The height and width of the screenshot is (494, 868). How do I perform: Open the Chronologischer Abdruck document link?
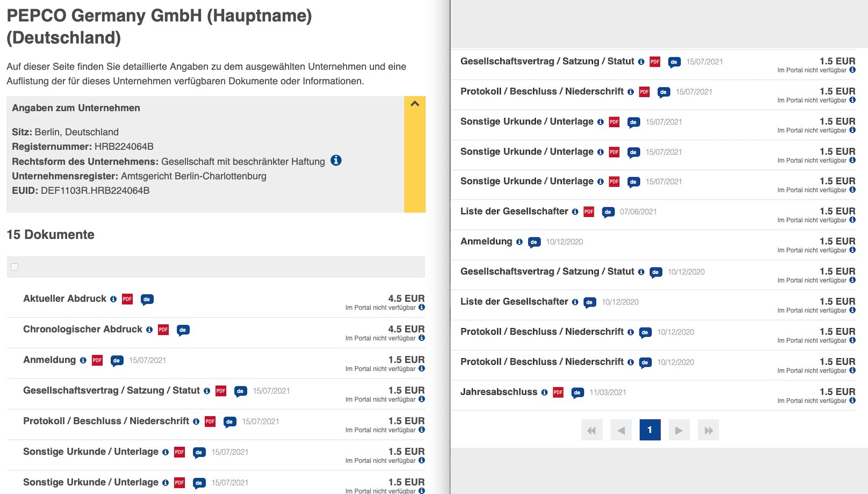(x=83, y=329)
